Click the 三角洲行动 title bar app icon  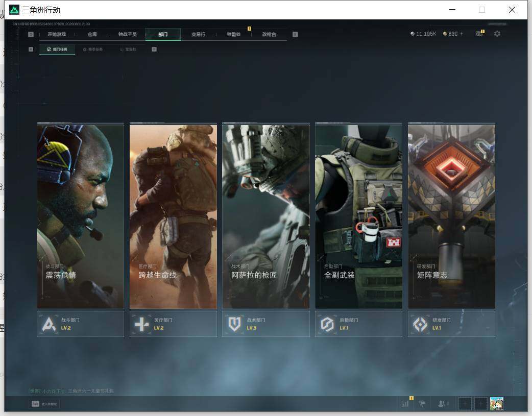[14, 10]
